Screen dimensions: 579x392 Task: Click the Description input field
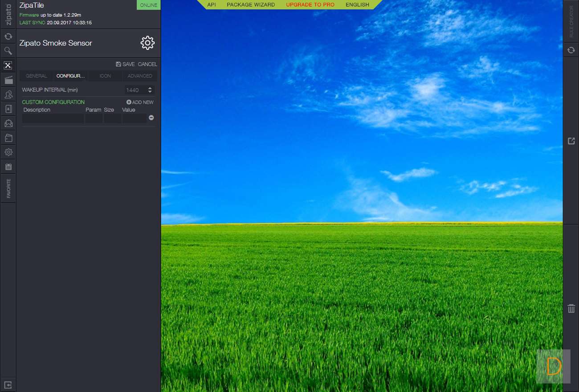coord(53,118)
